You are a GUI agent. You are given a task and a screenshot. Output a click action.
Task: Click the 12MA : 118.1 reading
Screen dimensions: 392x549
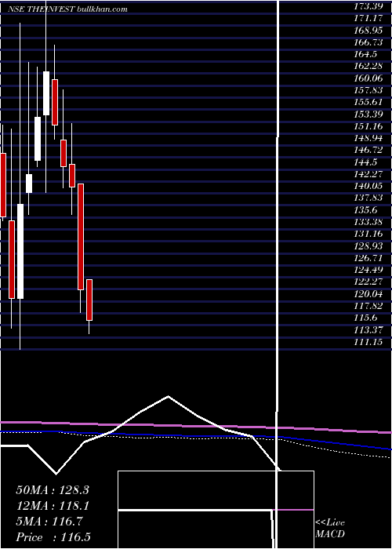(53, 506)
